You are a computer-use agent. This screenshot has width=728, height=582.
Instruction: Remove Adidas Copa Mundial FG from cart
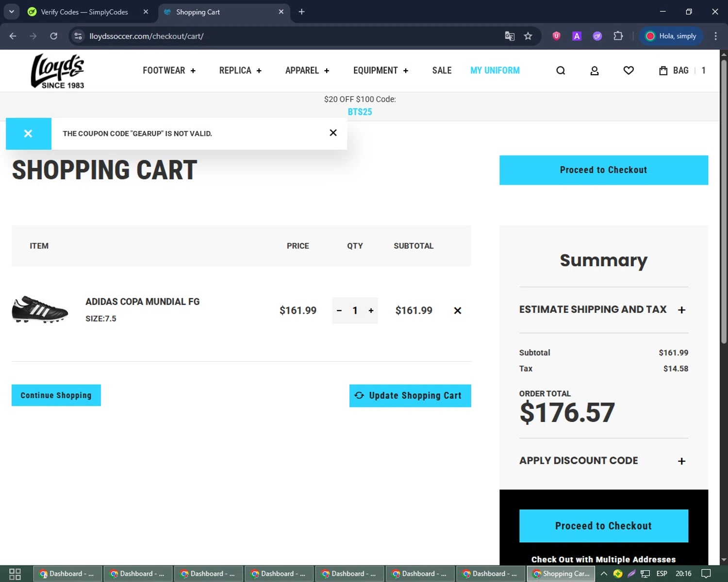point(458,310)
